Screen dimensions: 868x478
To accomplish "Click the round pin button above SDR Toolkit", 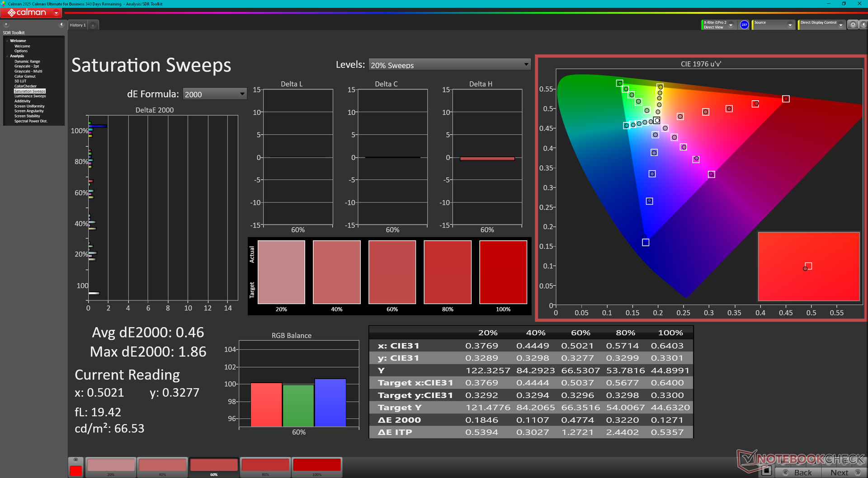I will coord(6,25).
